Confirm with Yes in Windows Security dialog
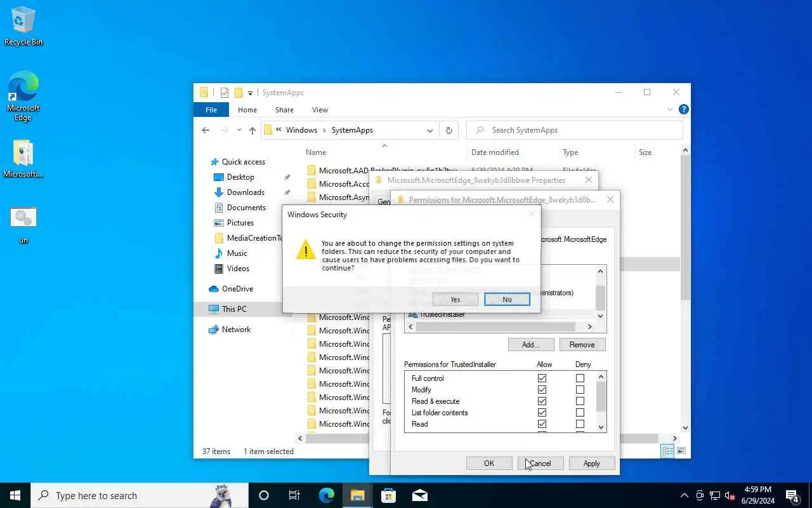The width and height of the screenshot is (812, 508). click(x=455, y=300)
